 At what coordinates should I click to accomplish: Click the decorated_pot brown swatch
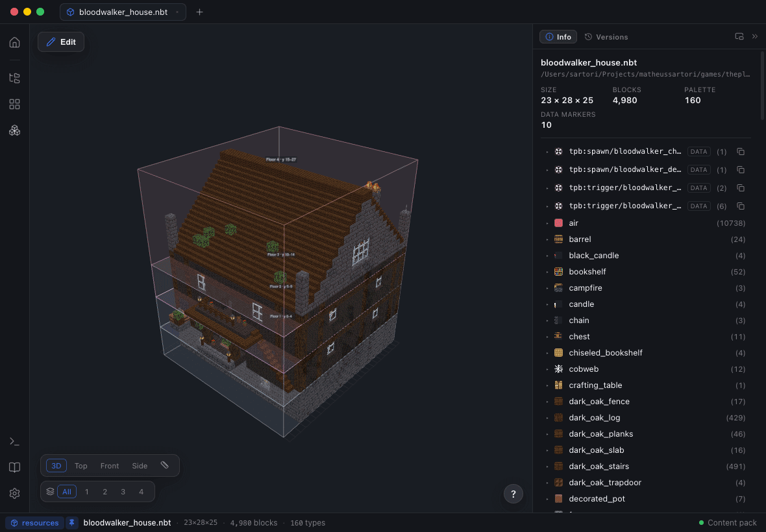coord(558,499)
